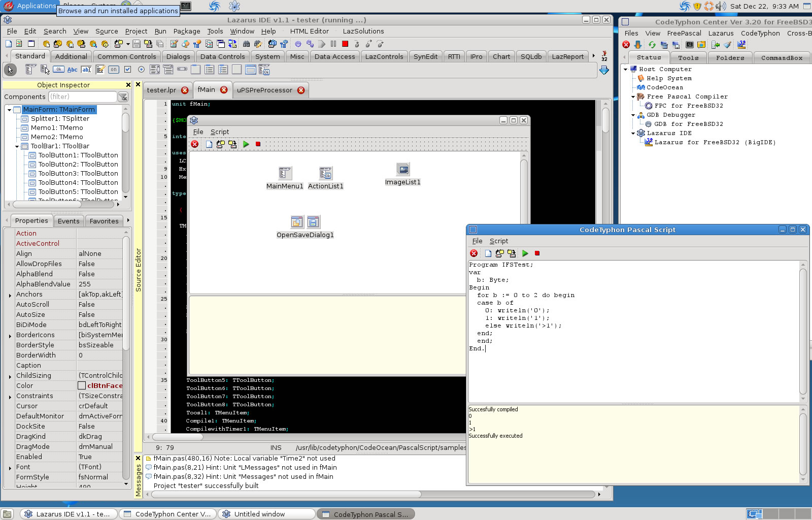Collapse the MainForm: TMainForm tree node
This screenshot has width=812, height=520.
click(9, 110)
